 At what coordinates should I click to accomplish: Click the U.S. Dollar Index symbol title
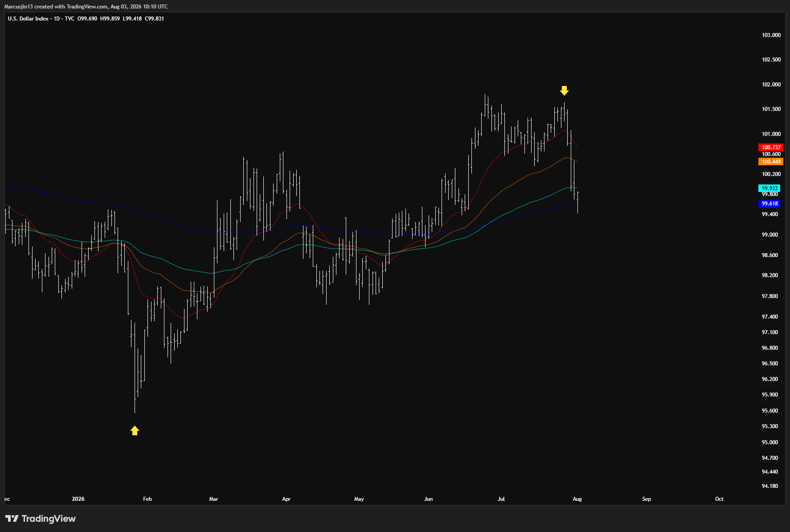click(x=28, y=19)
